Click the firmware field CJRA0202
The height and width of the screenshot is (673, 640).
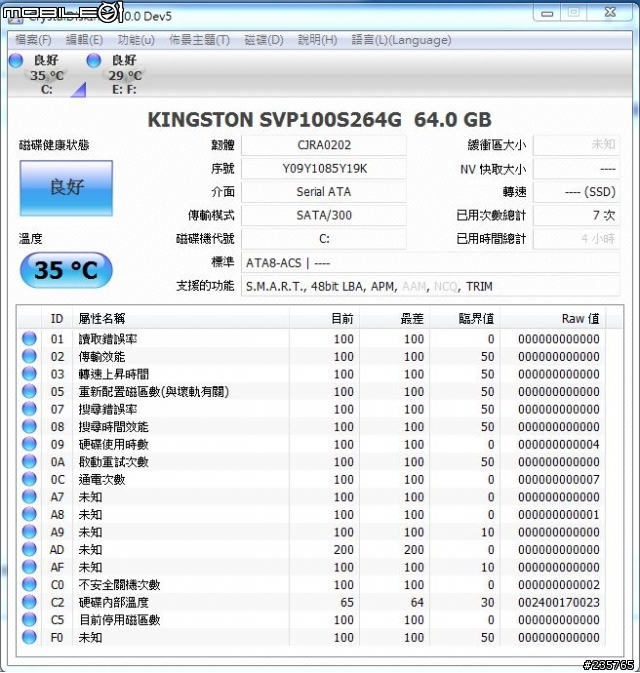point(324,145)
